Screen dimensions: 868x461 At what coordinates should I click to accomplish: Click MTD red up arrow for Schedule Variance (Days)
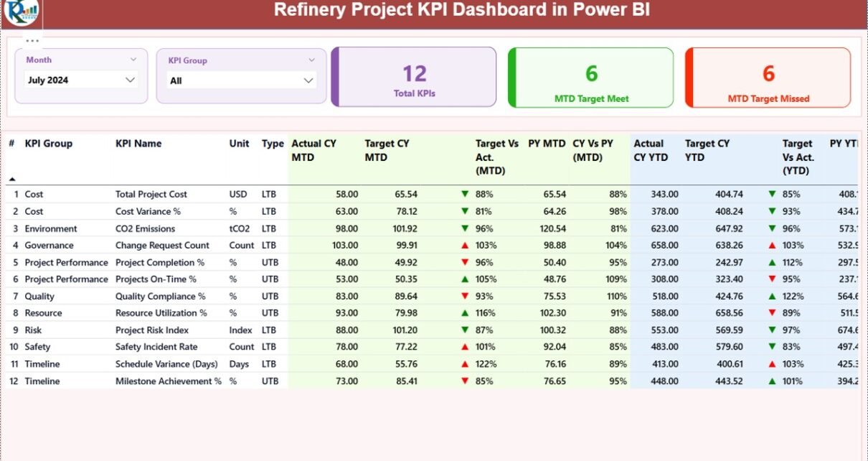465,364
